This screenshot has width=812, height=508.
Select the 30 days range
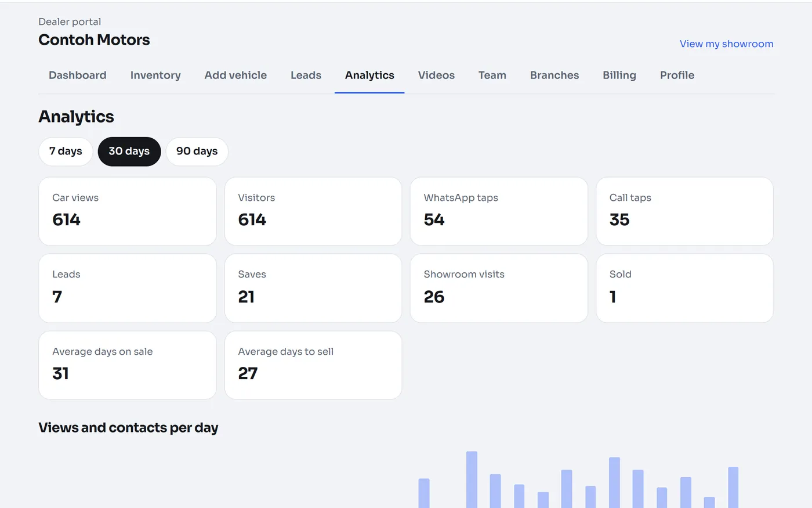point(129,152)
